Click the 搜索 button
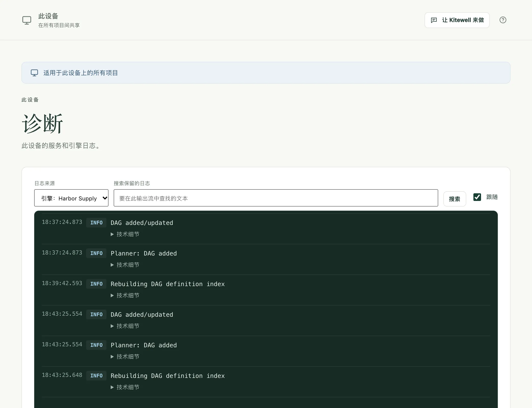532x408 pixels. coord(455,199)
